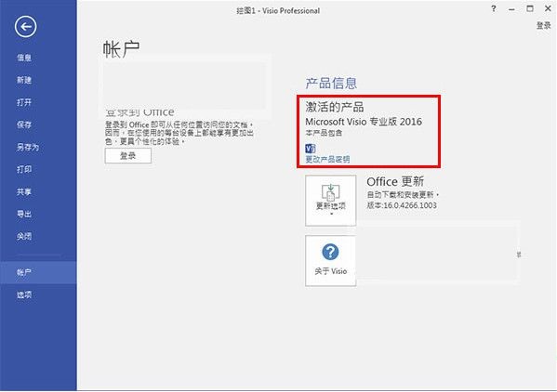Choose 打开 from the backstage menu

(x=24, y=102)
